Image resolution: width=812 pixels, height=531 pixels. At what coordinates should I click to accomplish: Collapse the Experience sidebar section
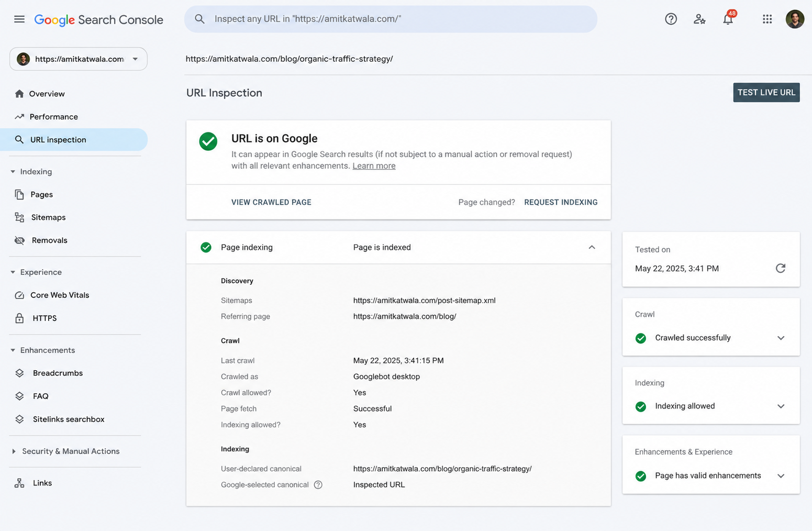tap(13, 272)
